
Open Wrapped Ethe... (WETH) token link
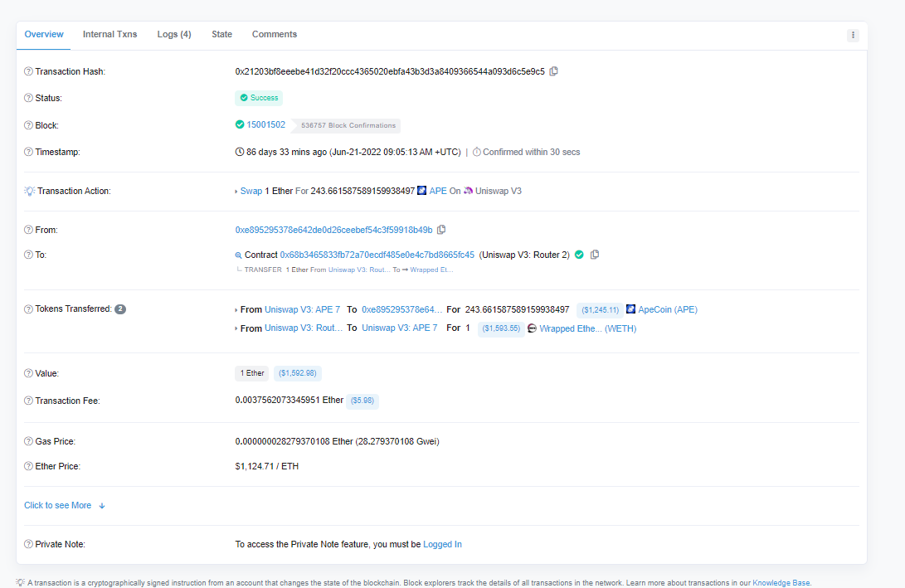pyautogui.click(x=588, y=328)
